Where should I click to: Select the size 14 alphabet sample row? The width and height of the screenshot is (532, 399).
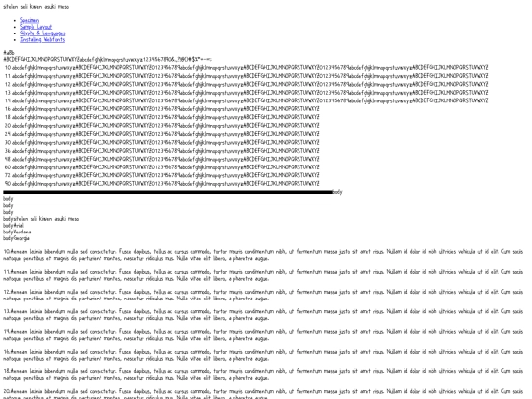click(x=246, y=100)
